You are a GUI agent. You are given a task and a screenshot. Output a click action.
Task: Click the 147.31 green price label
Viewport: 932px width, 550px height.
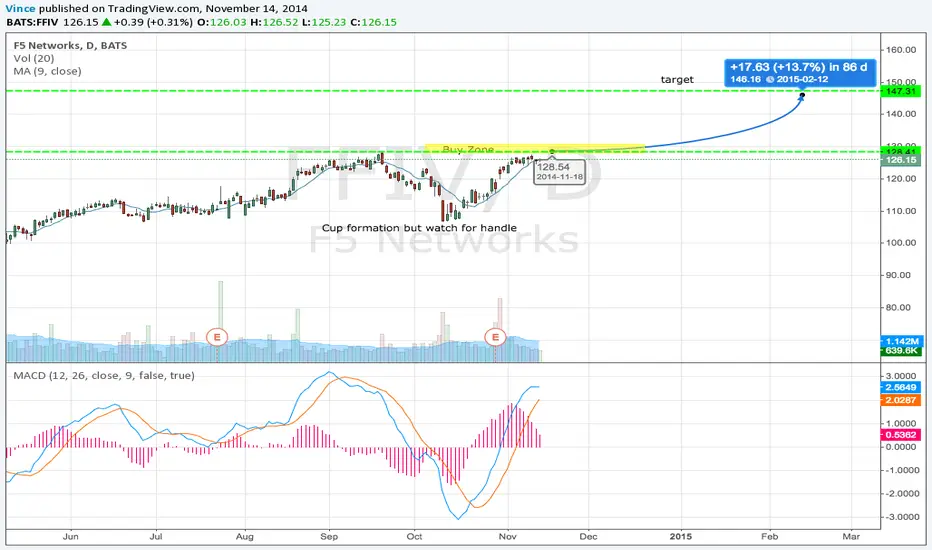tap(901, 91)
